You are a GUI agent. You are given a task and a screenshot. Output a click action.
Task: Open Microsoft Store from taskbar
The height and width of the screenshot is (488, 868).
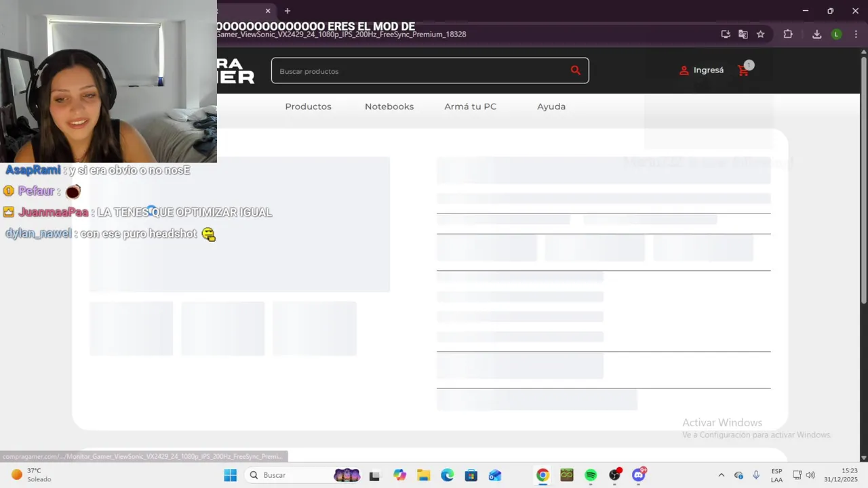[x=471, y=475]
